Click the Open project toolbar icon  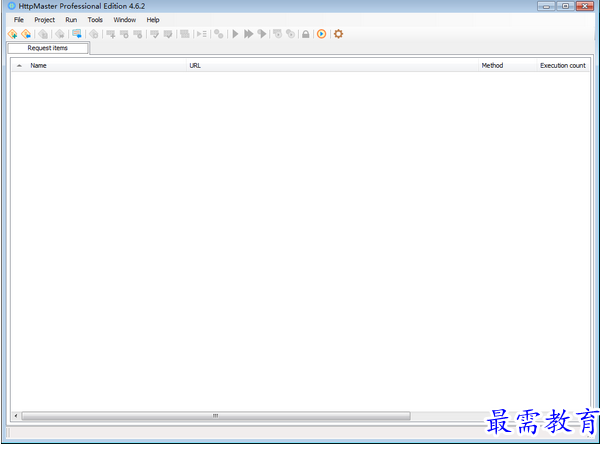tap(26, 34)
